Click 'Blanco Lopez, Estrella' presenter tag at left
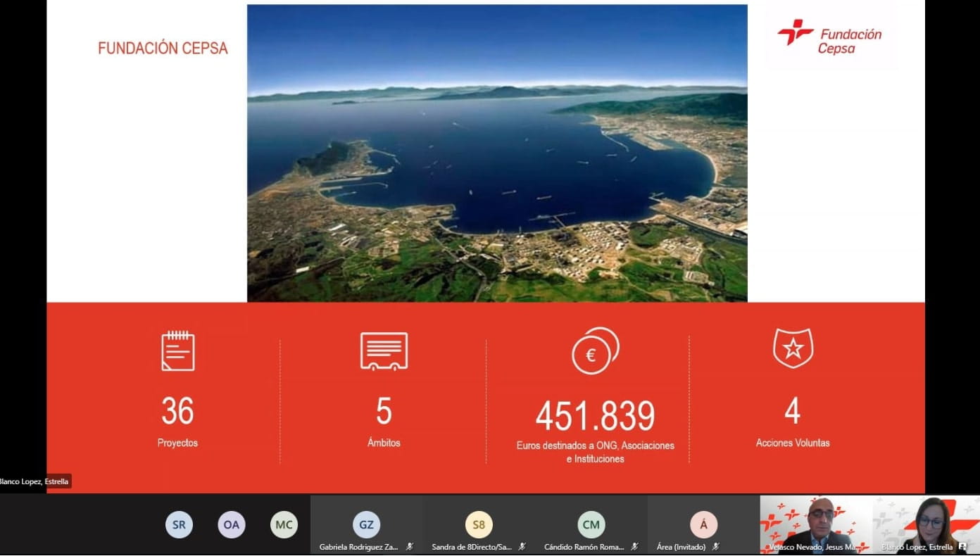Screen dimensions: 980x556 [34, 482]
